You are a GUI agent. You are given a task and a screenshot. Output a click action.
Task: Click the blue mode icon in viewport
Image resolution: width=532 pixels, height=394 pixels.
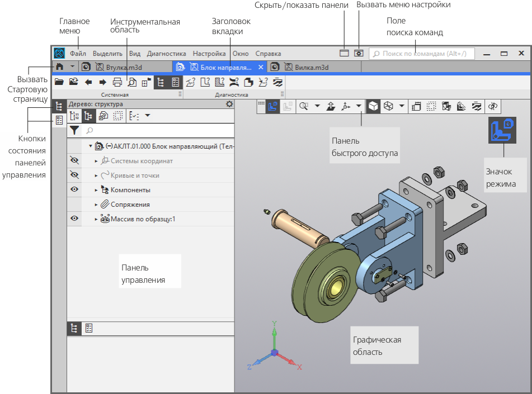(x=503, y=130)
